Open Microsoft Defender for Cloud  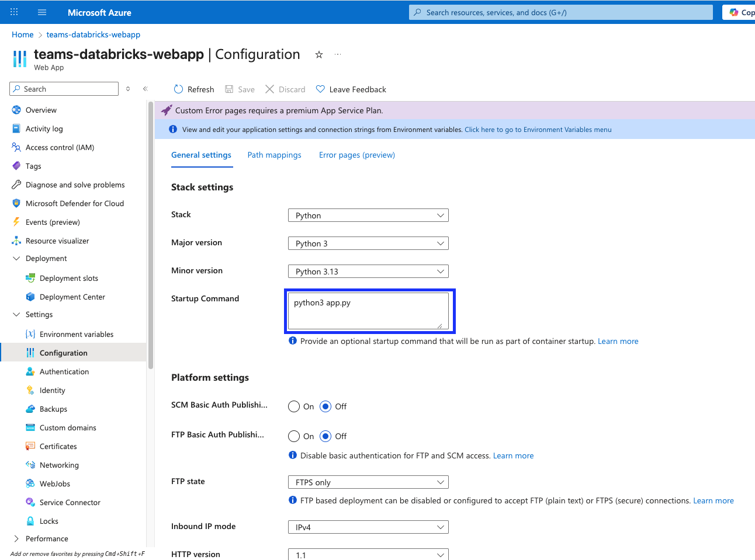[75, 203]
